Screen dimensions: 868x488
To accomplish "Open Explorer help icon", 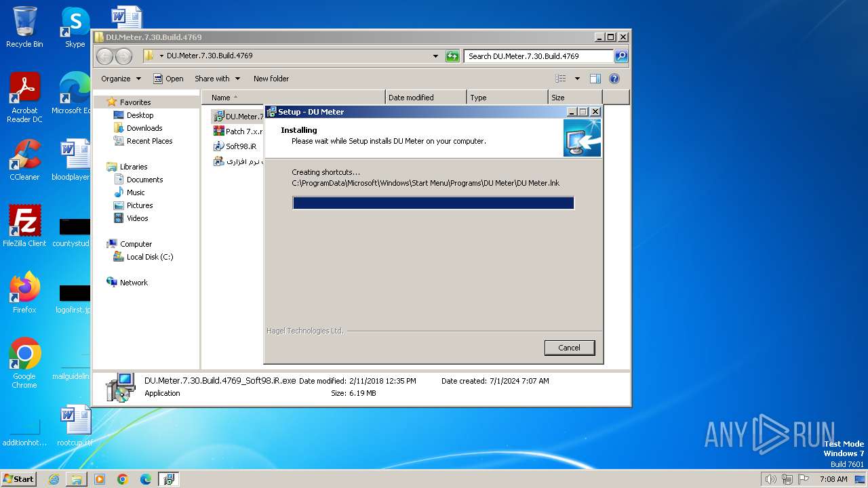I will tap(614, 79).
